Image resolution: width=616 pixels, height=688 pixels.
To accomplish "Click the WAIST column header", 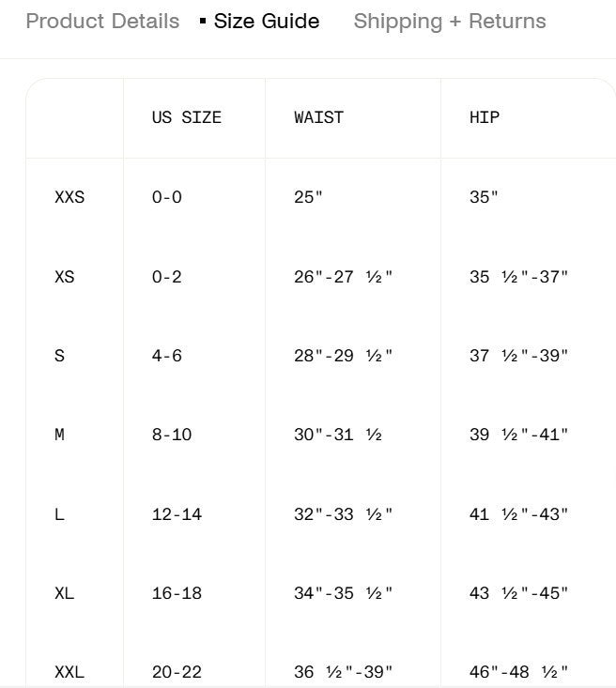I will [318, 117].
